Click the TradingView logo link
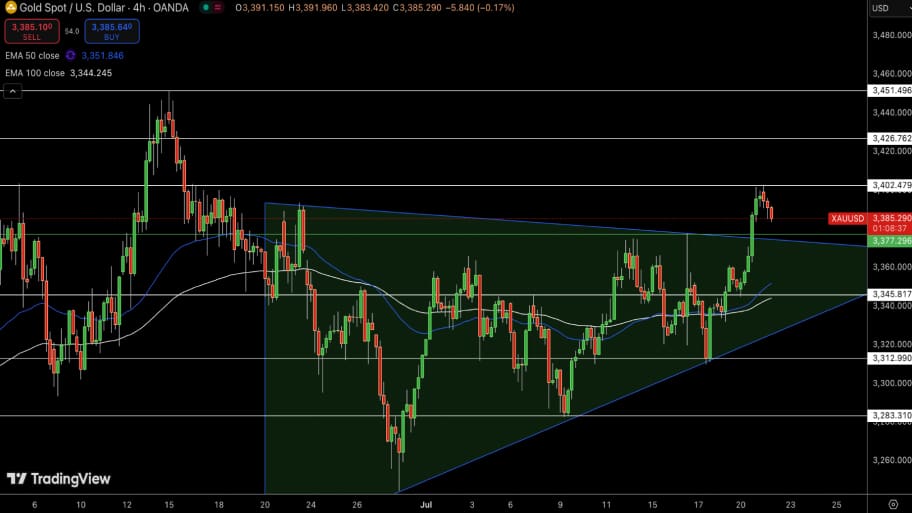The width and height of the screenshot is (912, 513). [59, 479]
